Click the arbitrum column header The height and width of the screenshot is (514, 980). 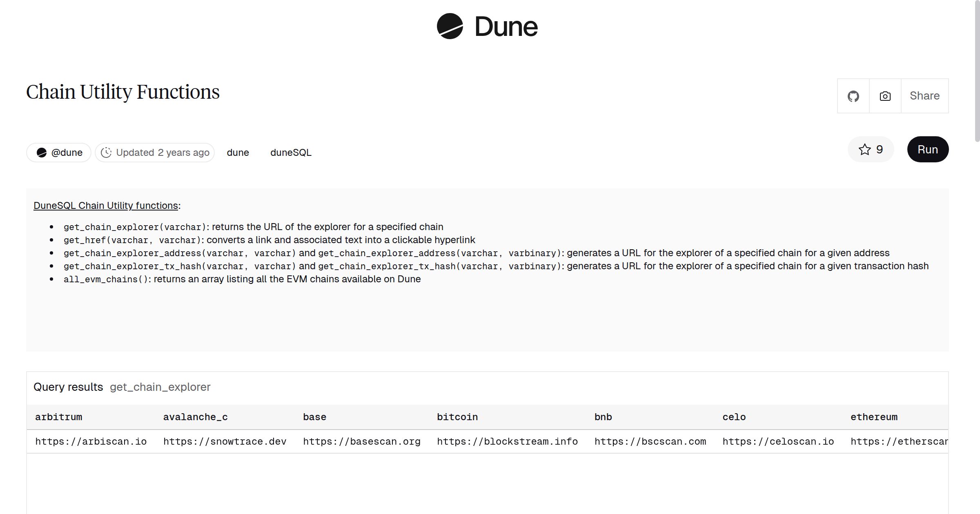[58, 417]
